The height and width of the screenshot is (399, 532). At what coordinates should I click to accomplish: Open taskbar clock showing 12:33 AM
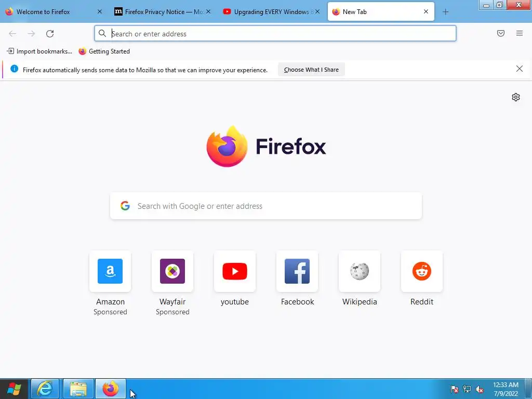point(506,389)
